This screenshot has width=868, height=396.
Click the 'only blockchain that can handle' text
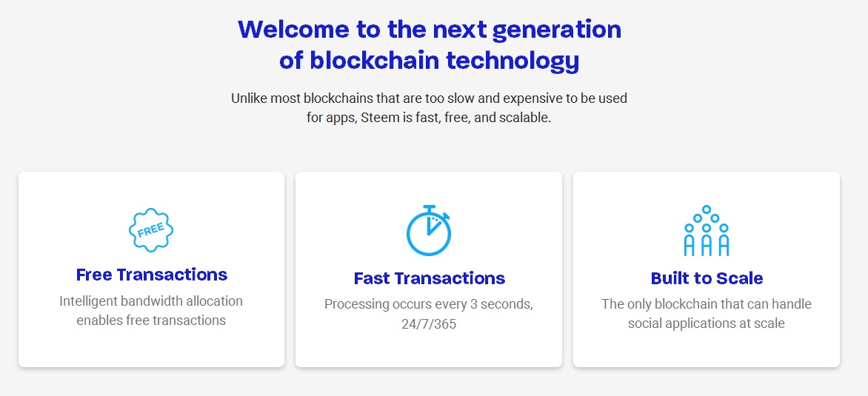coord(707,304)
